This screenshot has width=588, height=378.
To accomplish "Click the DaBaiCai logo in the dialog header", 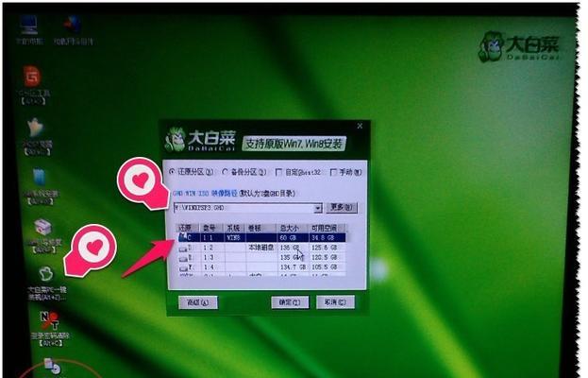I will click(200, 140).
